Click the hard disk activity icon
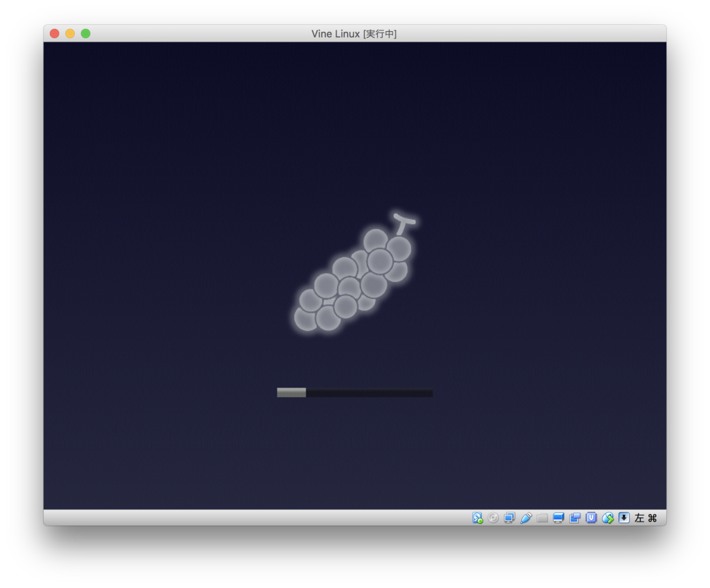Viewport: 710px width, 588px height. click(477, 518)
